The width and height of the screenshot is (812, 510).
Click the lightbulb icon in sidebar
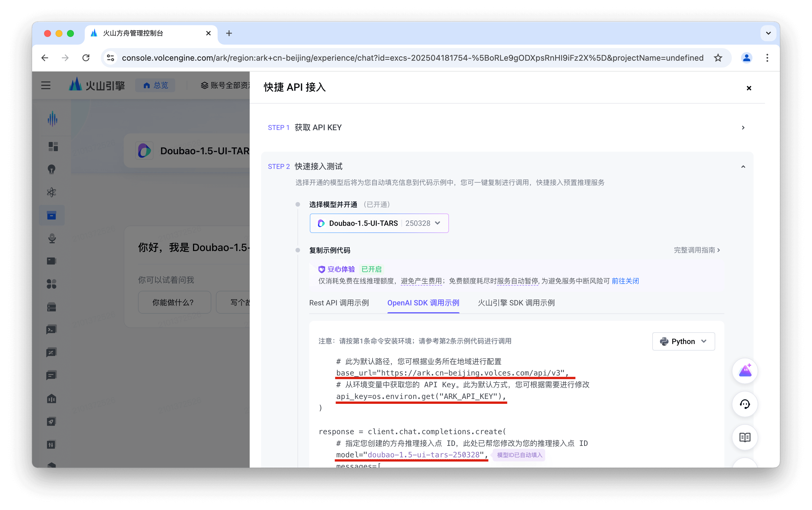(52, 169)
